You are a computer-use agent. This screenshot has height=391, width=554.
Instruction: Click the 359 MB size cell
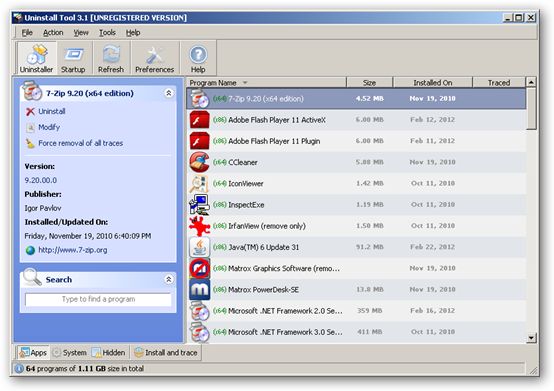click(370, 310)
